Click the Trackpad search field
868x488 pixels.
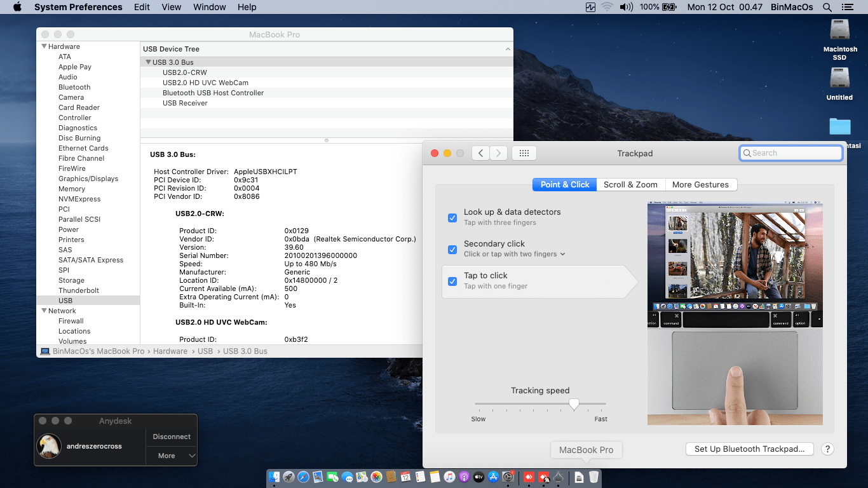pyautogui.click(x=790, y=152)
